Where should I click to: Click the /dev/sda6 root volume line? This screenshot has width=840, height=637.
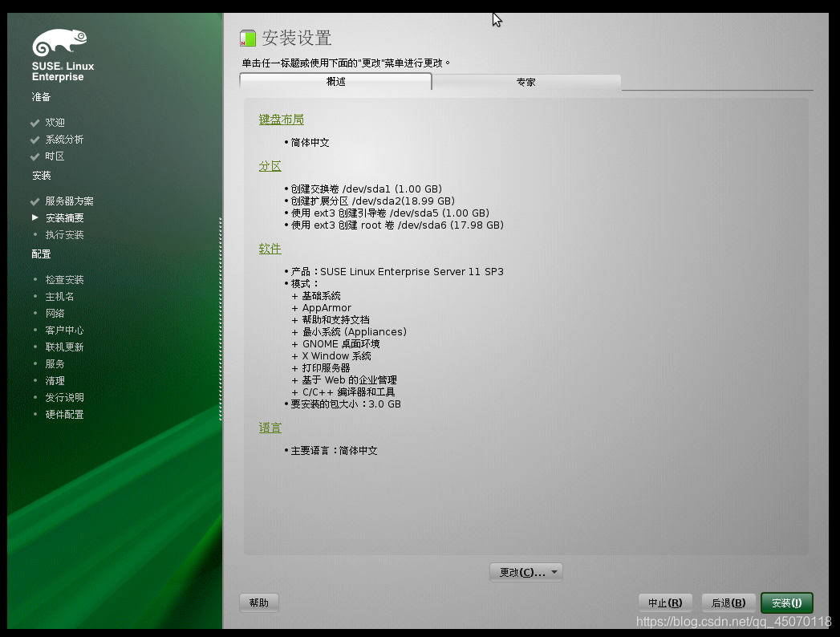(397, 225)
